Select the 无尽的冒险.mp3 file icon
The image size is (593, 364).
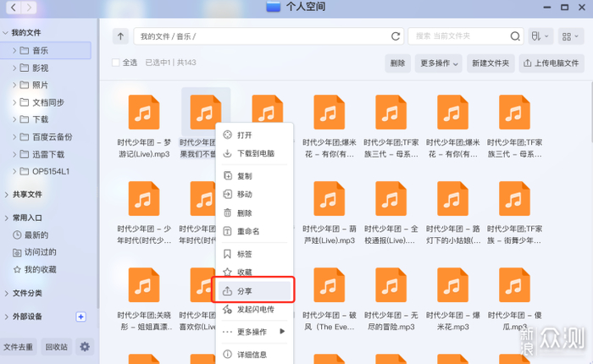click(x=391, y=285)
